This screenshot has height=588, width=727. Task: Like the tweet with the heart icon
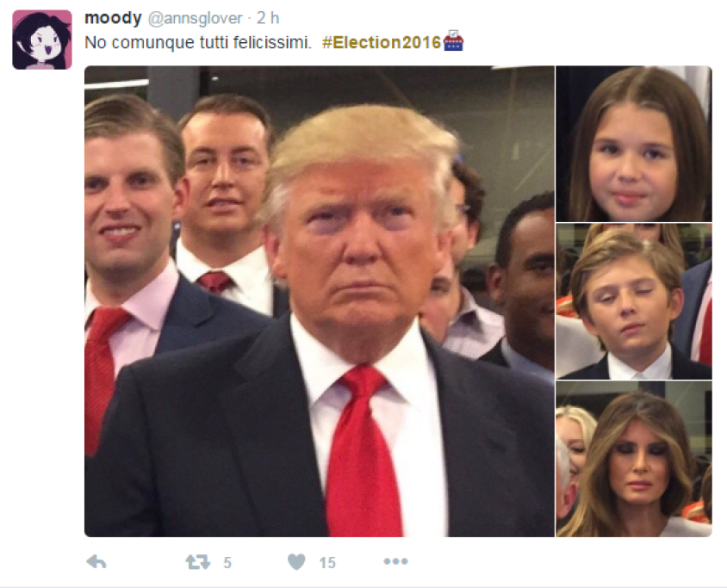coord(296,562)
